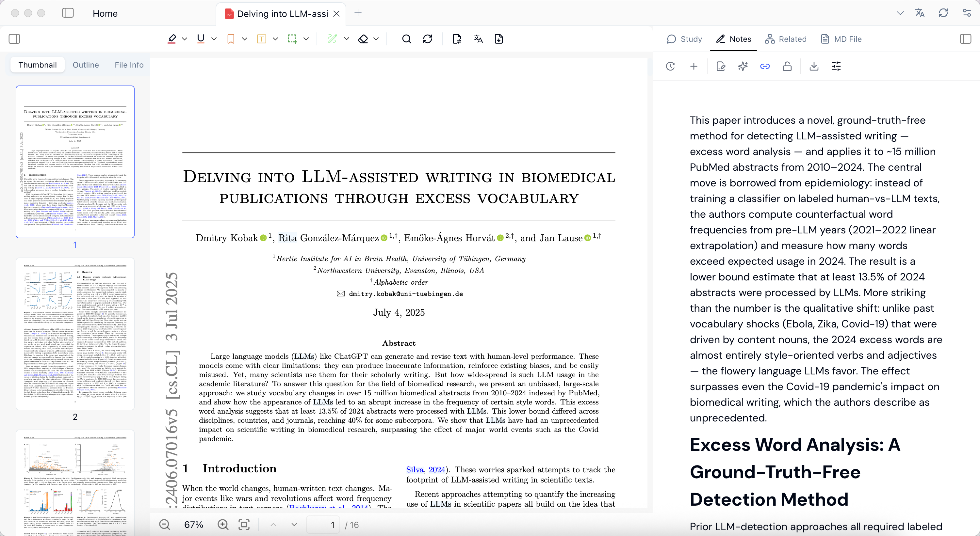Viewport: 980px width, 536px height.
Task: Toggle the right notes panel
Action: [965, 39]
